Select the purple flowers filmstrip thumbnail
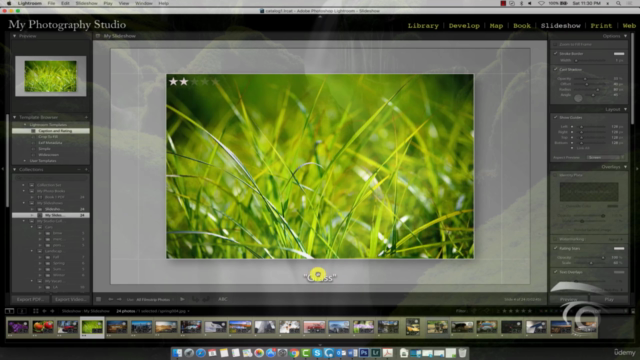Viewport: 640px width, 360px height. [18, 327]
